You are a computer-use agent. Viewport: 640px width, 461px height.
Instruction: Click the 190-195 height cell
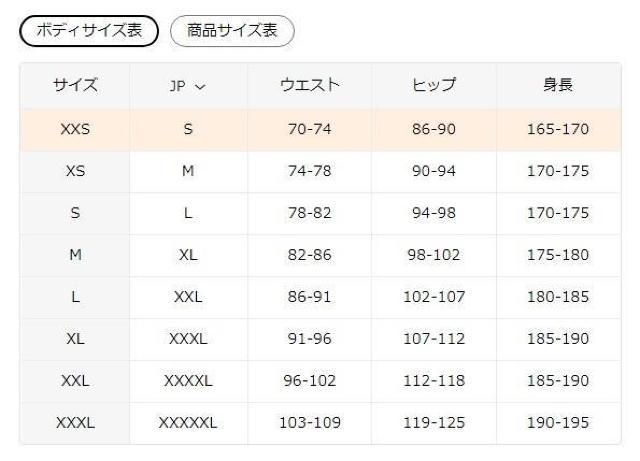[557, 423]
